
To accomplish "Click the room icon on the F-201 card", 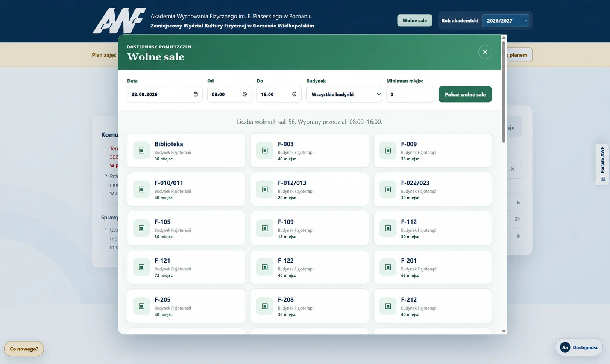I will coord(388,267).
